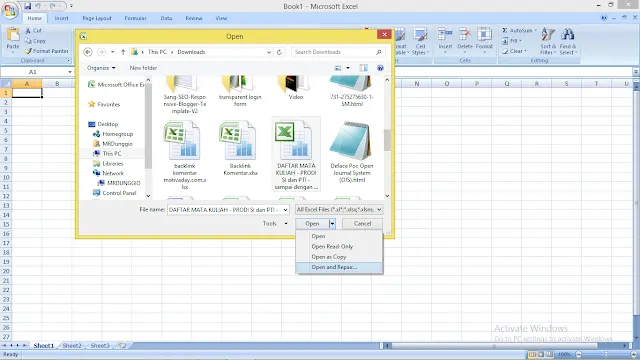640x360 pixels.
Task: Open the Tools dropdown in dialog
Action: click(275, 224)
